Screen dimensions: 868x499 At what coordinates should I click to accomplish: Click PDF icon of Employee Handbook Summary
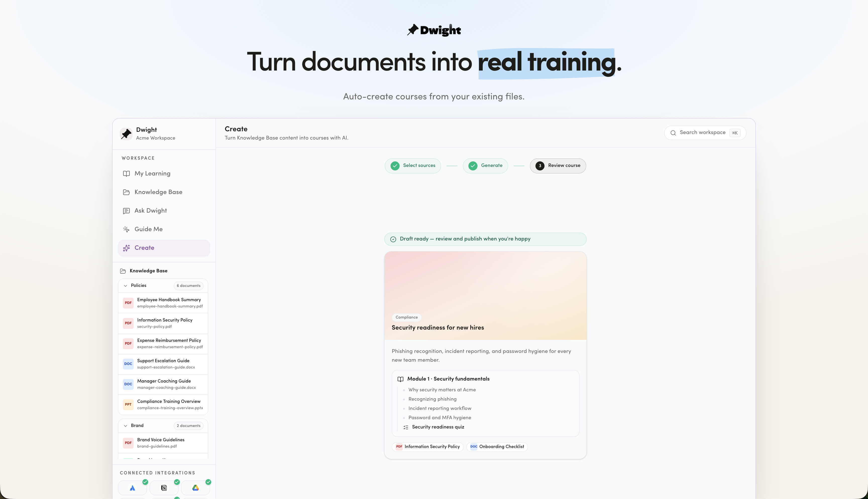point(128,303)
